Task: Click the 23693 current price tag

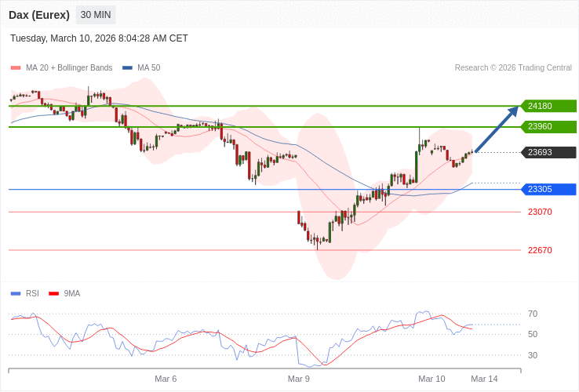Action: coord(548,153)
